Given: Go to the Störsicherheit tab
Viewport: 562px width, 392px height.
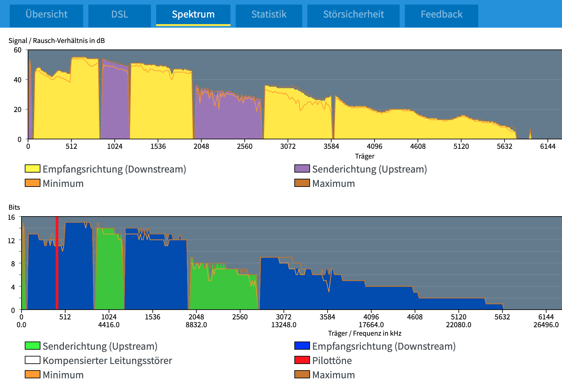Looking at the screenshot, I should tap(353, 15).
